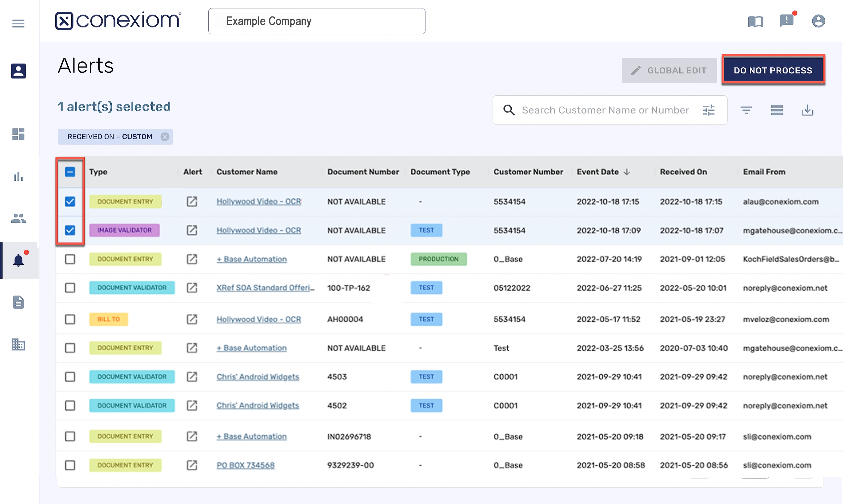Sort by Event Date arrow
Screen dimensions: 844x504
tap(627, 172)
